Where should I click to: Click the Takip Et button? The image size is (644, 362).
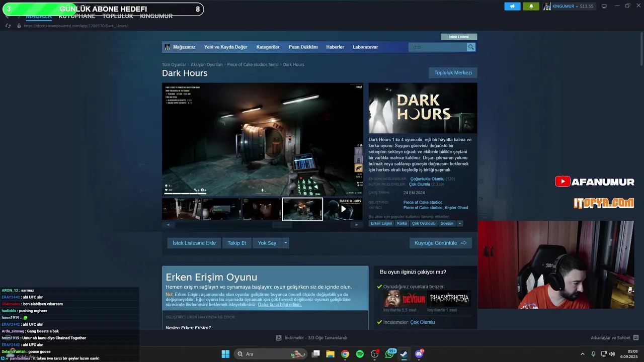point(236,243)
